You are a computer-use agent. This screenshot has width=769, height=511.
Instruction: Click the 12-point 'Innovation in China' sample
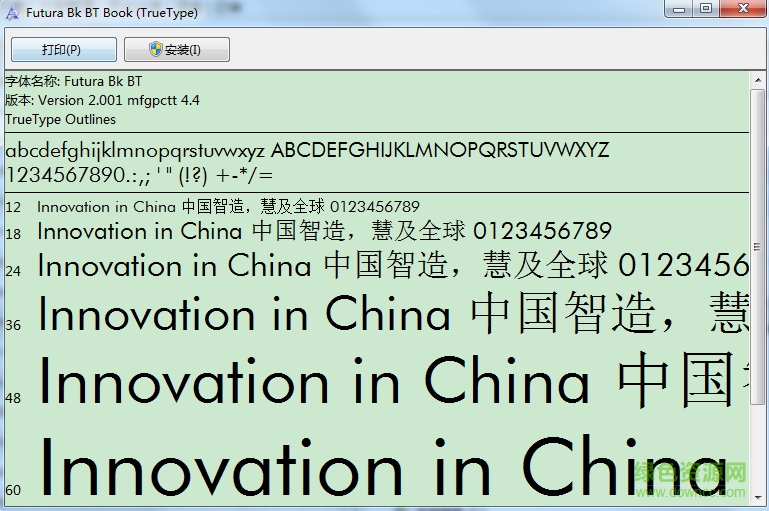[106, 207]
